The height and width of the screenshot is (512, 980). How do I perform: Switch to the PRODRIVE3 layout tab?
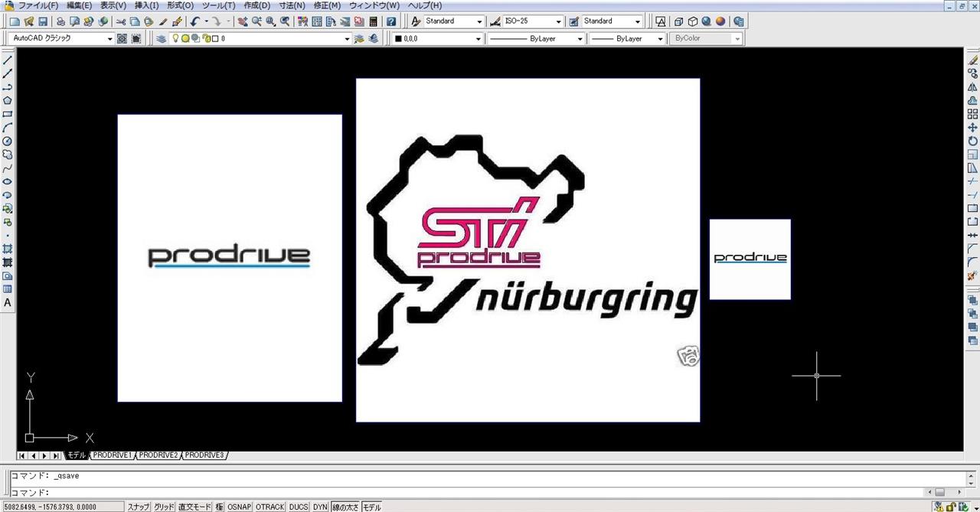tap(204, 455)
